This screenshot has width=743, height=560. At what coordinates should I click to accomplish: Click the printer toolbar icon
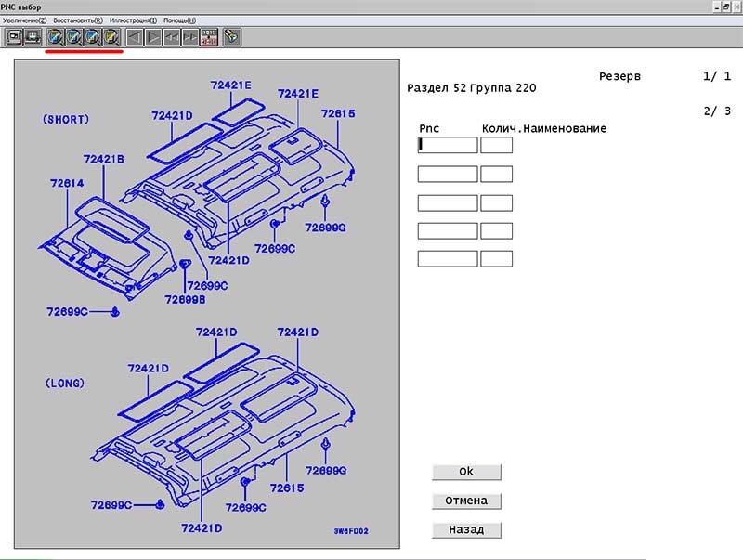coord(33,37)
